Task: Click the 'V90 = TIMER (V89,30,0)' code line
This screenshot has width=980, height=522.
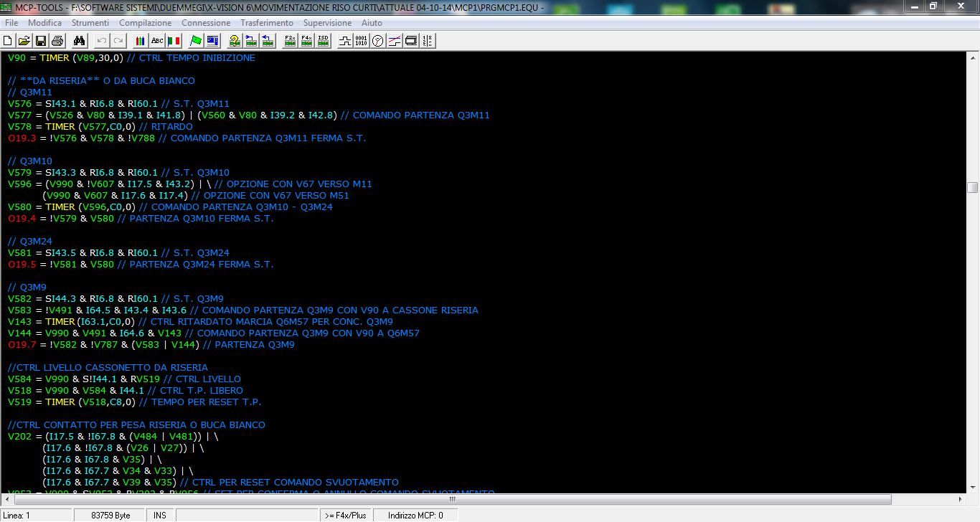Action: (x=131, y=58)
